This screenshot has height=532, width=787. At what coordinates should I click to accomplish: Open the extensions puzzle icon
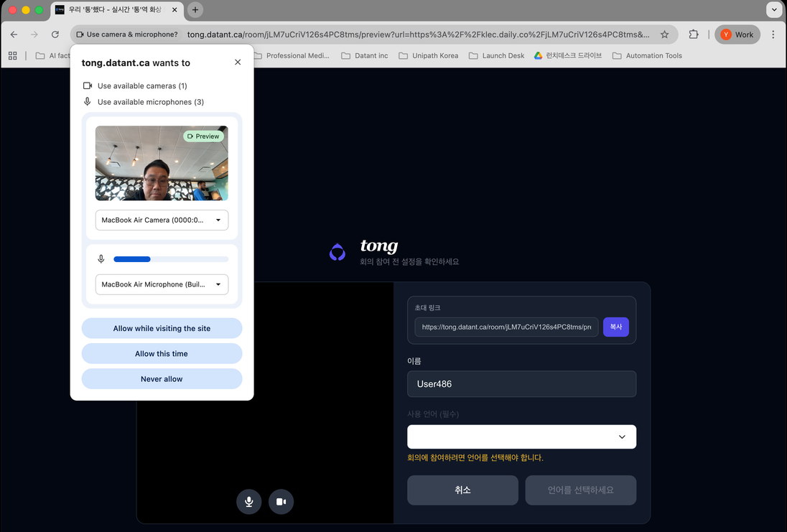coord(694,34)
